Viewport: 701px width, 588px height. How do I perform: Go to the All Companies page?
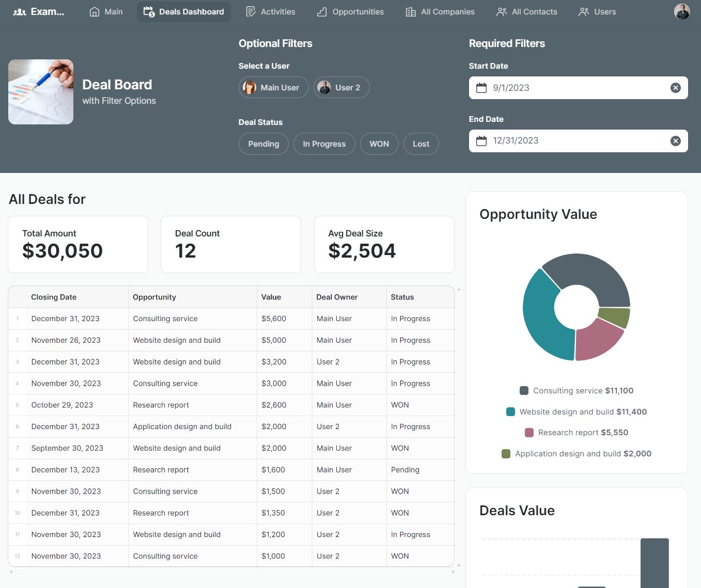440,12
